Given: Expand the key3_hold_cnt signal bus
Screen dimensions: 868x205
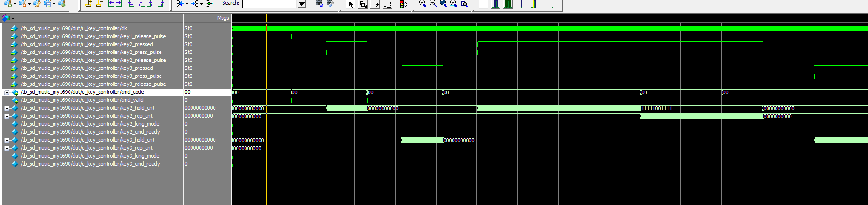Looking at the screenshot, I should (x=7, y=140).
